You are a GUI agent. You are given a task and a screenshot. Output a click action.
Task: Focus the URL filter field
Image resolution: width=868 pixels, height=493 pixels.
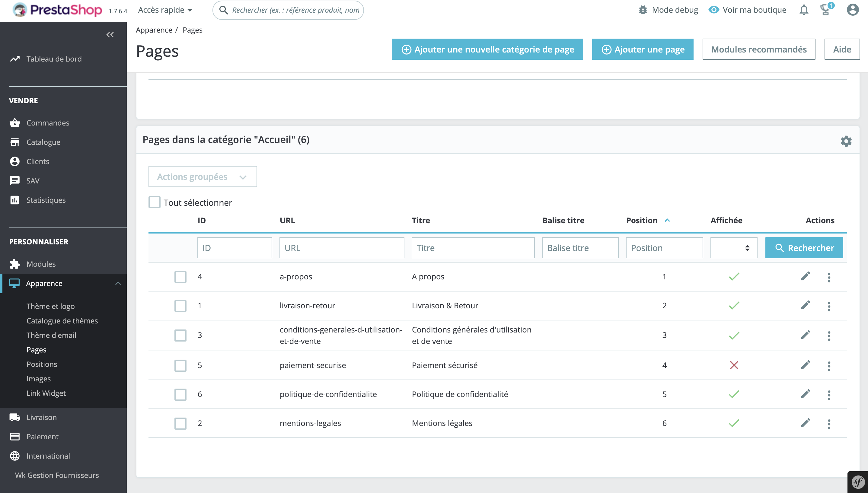342,248
